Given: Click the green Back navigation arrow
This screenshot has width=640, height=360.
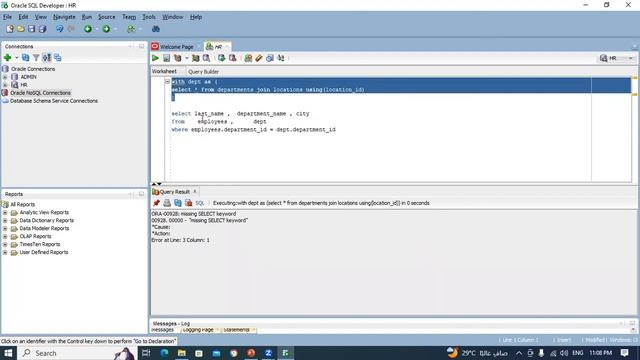Looking at the screenshot, I should point(88,29).
